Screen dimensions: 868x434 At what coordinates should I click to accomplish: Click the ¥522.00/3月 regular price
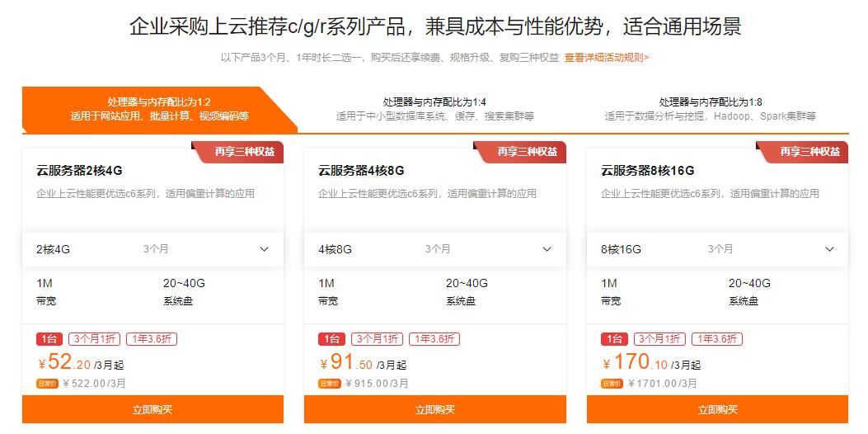click(x=95, y=383)
